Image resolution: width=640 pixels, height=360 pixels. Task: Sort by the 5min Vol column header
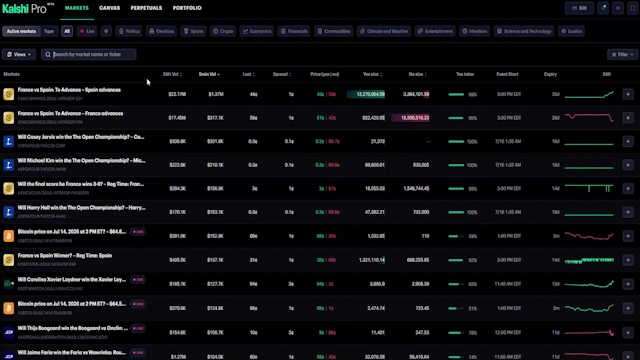click(209, 74)
